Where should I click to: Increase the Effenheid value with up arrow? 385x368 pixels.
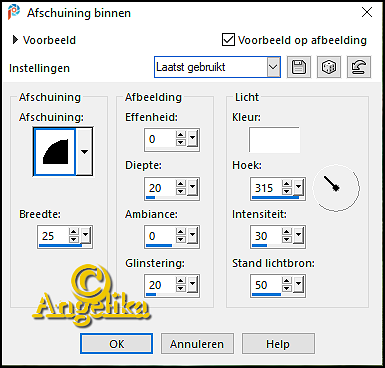pyautogui.click(x=181, y=135)
